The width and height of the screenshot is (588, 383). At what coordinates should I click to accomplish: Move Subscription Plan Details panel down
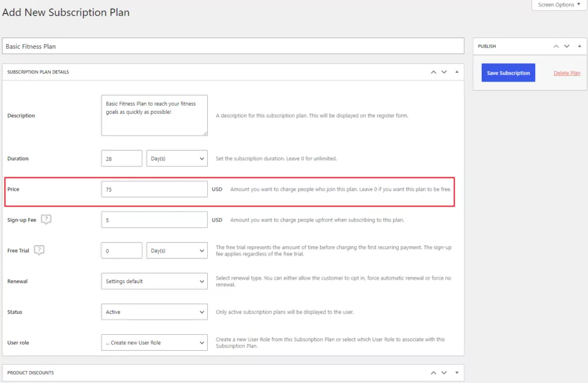coord(444,72)
